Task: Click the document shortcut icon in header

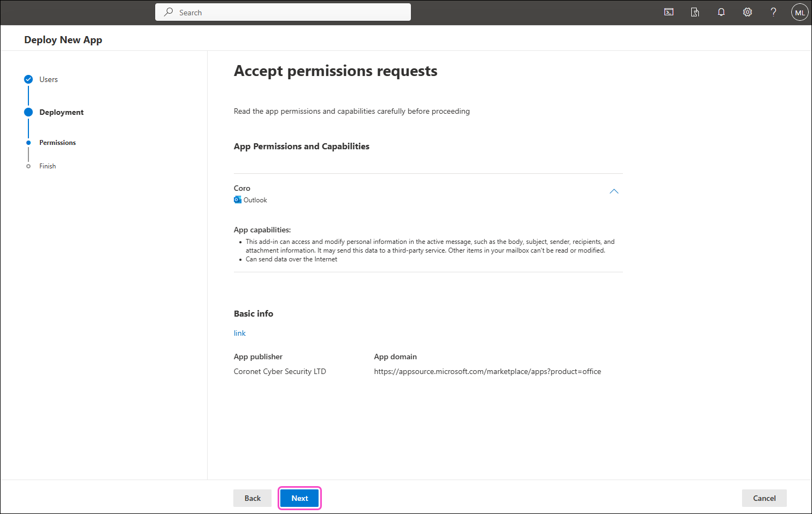Action: tap(695, 12)
